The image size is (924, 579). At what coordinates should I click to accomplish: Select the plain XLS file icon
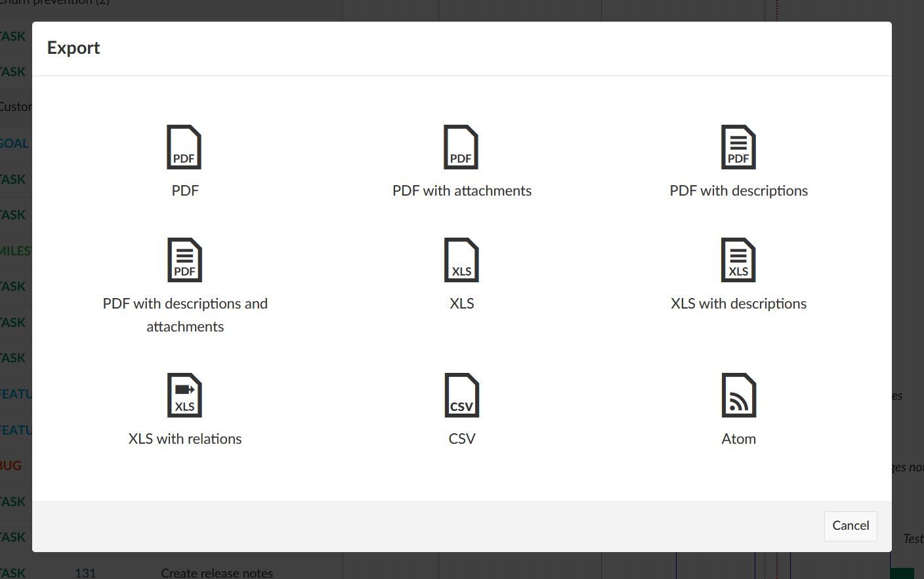point(461,260)
